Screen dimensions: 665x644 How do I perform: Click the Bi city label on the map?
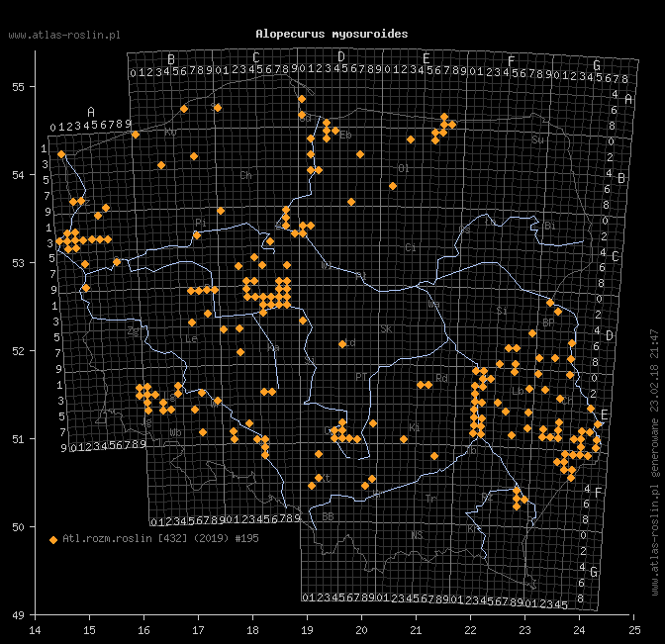tap(550, 226)
